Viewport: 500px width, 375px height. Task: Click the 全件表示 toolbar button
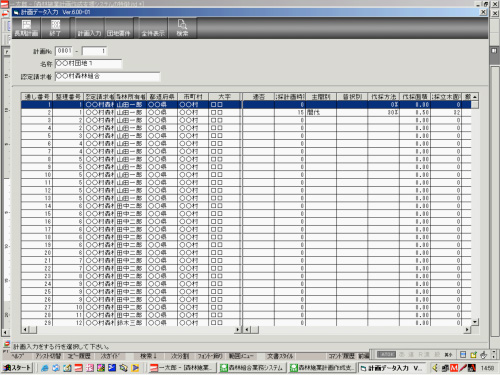click(153, 28)
